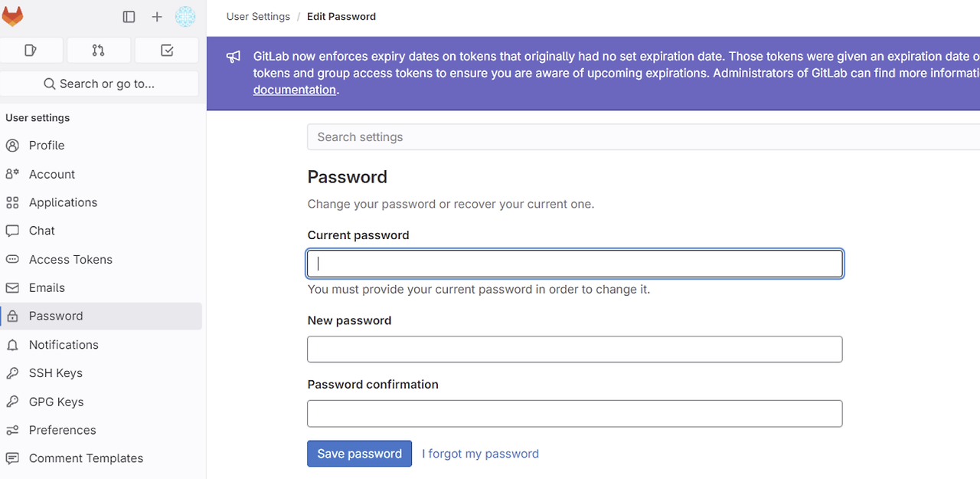
Task: Open Account settings in sidebar
Action: (52, 174)
